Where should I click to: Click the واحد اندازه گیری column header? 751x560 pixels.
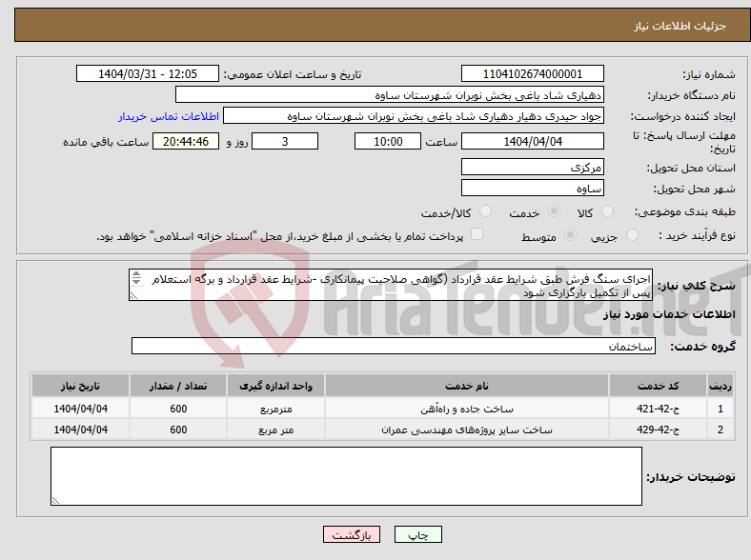click(275, 386)
